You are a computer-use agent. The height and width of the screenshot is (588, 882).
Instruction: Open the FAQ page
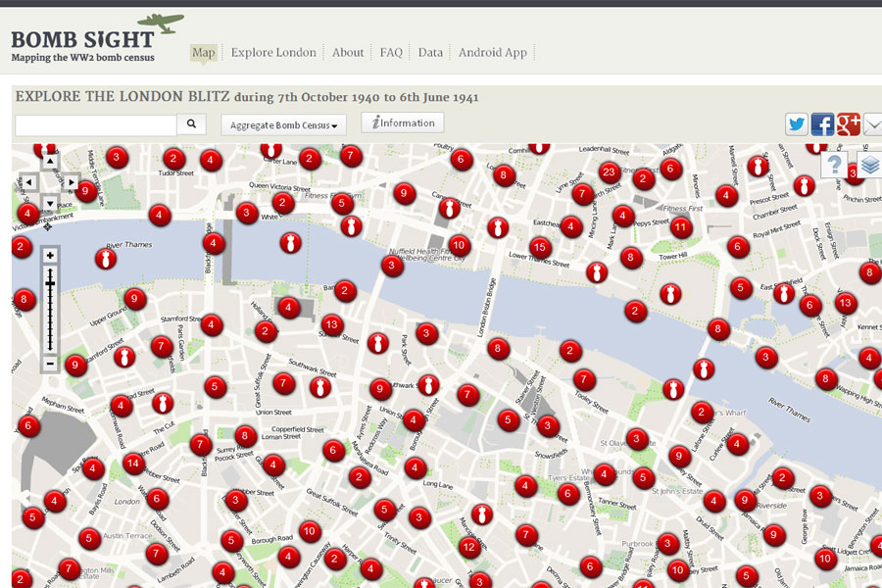(391, 52)
